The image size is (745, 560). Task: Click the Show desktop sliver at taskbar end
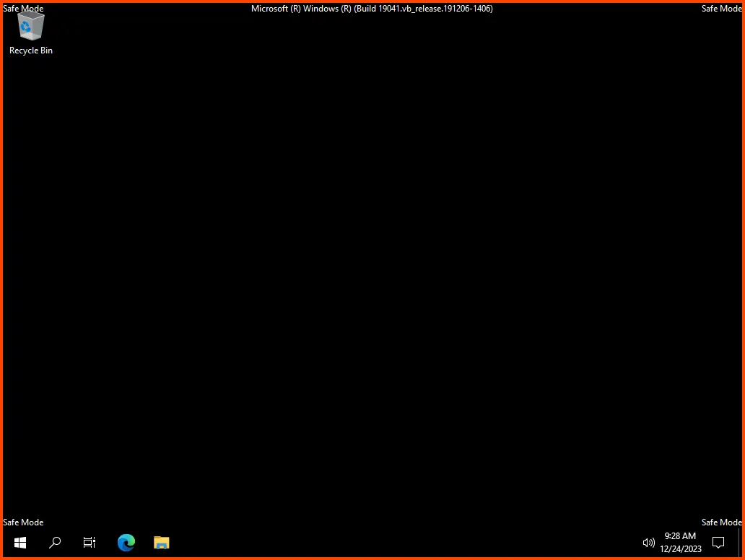coord(739,543)
